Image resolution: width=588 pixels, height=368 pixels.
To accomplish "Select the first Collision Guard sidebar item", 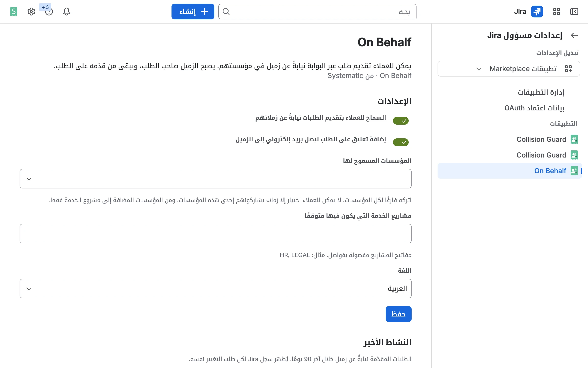I will tap(510, 139).
